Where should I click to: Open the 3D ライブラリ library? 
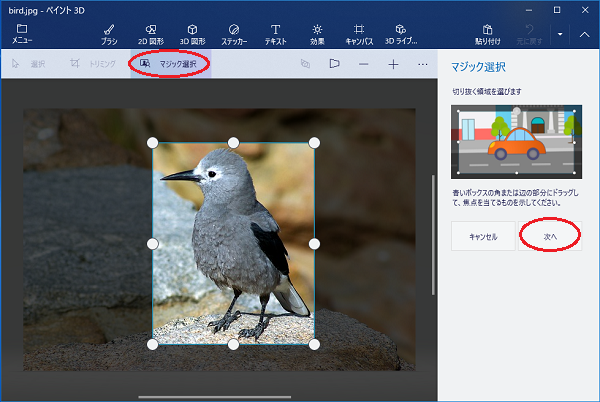[x=401, y=34]
